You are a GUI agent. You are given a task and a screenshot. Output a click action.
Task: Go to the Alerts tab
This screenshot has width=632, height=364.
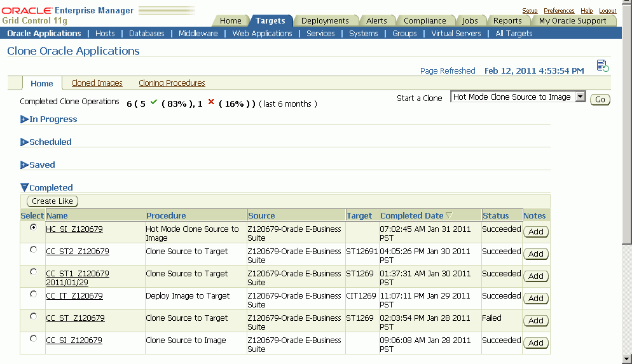[376, 20]
